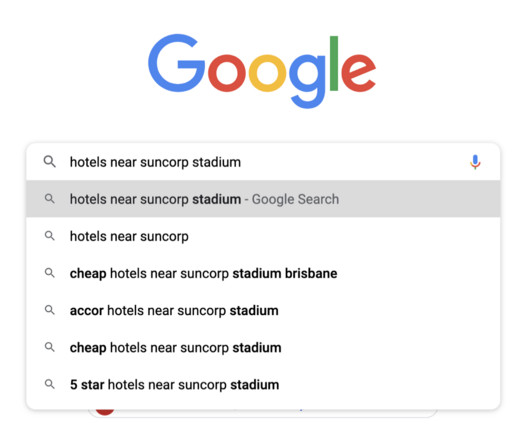530x442 pixels.
Task: Click magnifier icon beside 'cheap hotels near suncorp stadium'
Action: tap(50, 347)
